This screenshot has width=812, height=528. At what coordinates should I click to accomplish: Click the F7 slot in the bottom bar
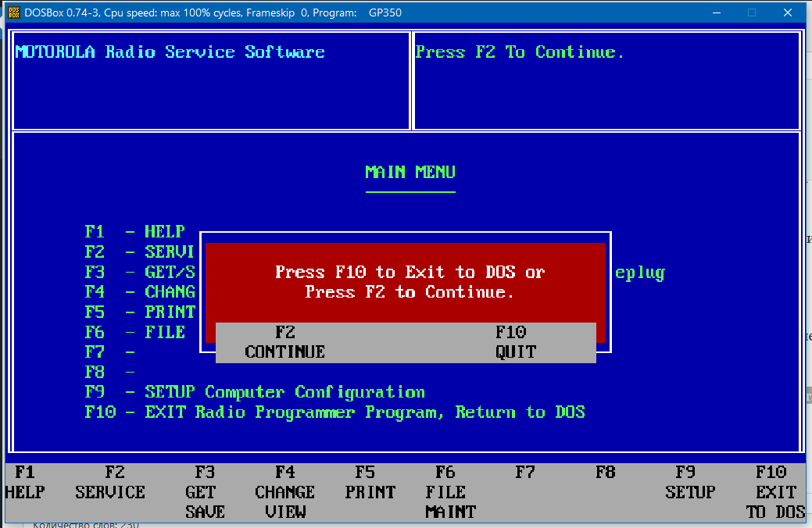525,473
